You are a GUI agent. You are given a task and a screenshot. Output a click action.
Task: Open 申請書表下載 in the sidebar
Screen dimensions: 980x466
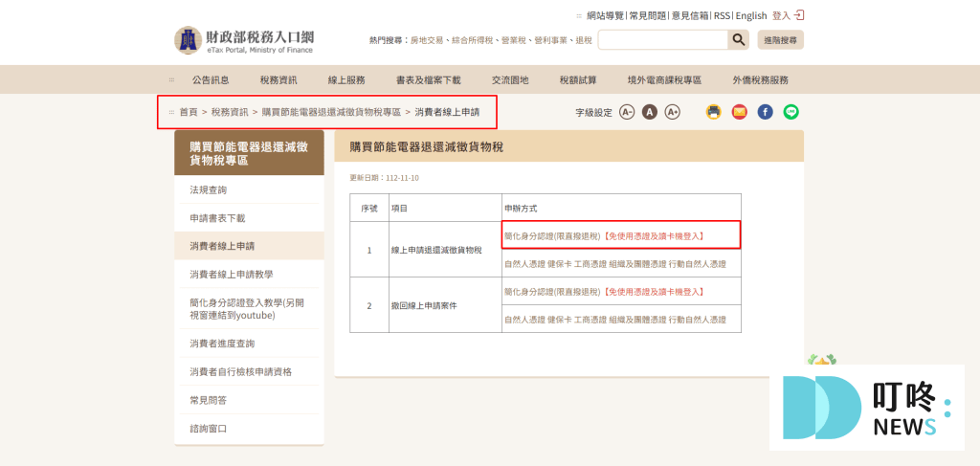pyautogui.click(x=249, y=218)
